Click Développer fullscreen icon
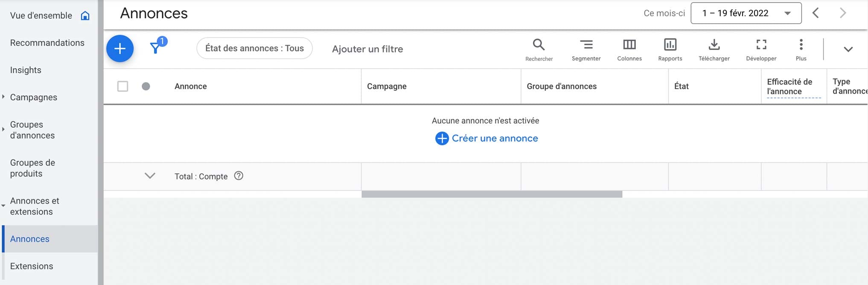Image resolution: width=868 pixels, height=285 pixels. click(x=761, y=44)
